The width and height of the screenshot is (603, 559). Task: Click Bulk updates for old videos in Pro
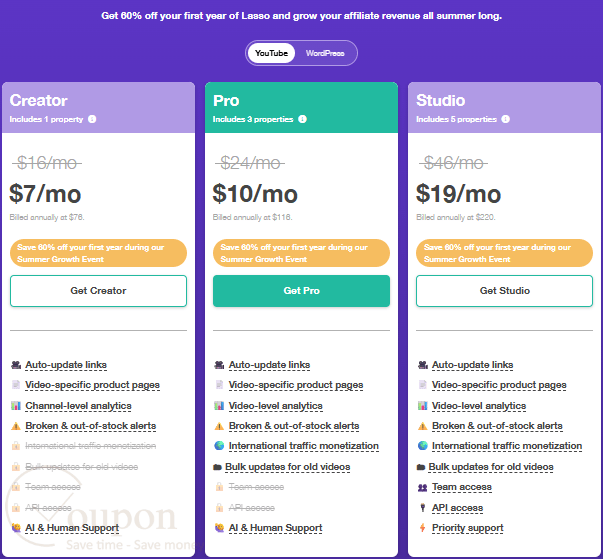288,467
